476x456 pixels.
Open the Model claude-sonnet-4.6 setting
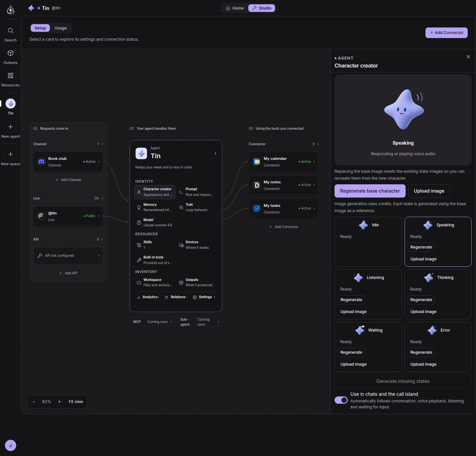click(155, 222)
